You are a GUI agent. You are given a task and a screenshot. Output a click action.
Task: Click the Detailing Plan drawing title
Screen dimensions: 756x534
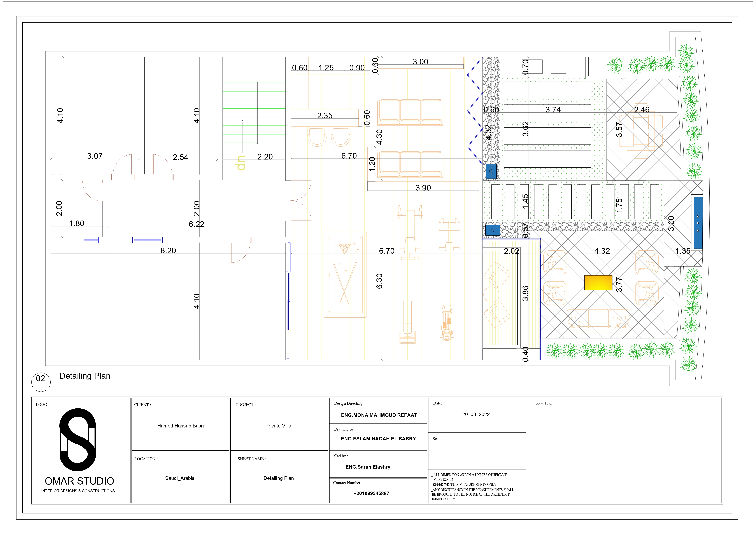[x=85, y=376]
